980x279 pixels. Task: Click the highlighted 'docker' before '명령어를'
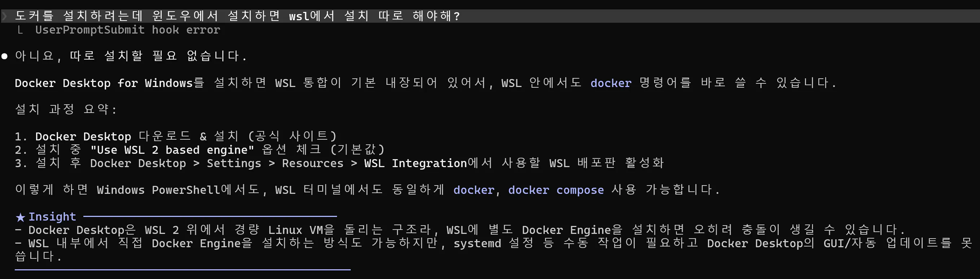point(611,83)
